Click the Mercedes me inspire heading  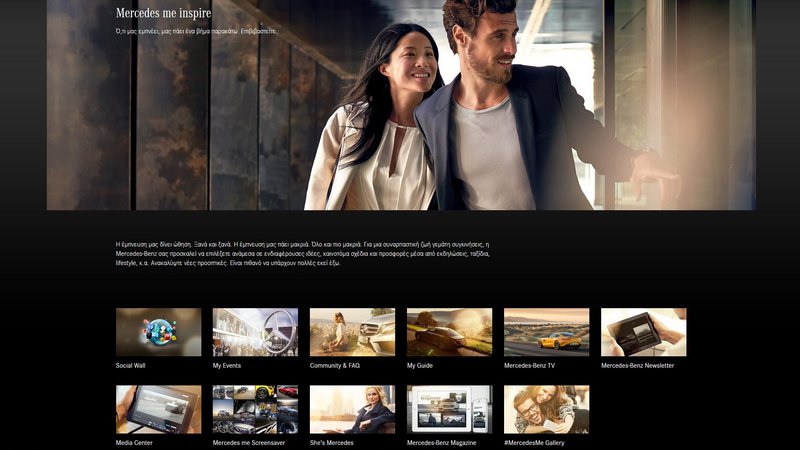pos(164,13)
